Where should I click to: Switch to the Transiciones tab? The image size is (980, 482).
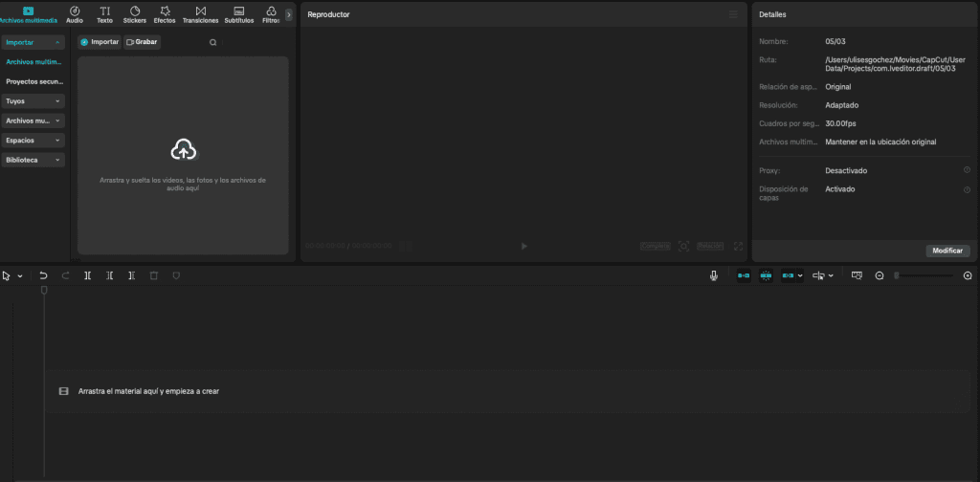click(x=201, y=15)
